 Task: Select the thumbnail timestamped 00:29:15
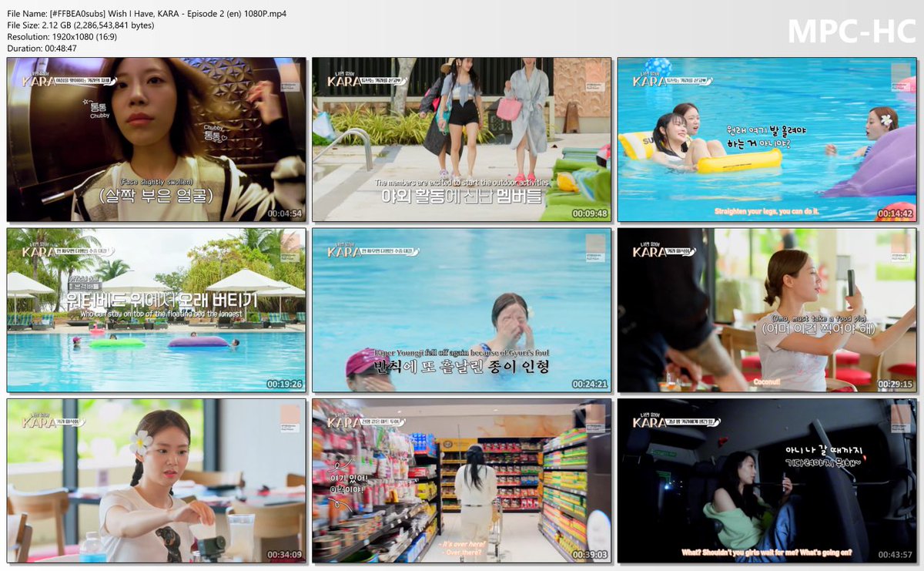click(x=767, y=310)
